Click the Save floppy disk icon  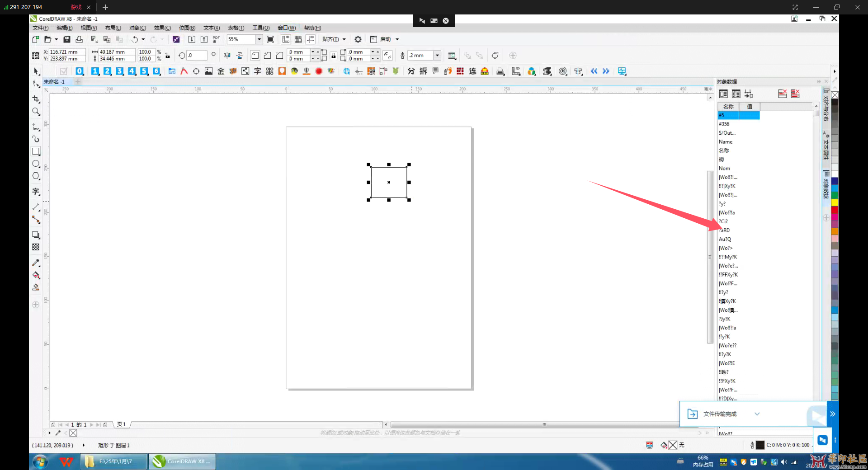pyautogui.click(x=67, y=39)
